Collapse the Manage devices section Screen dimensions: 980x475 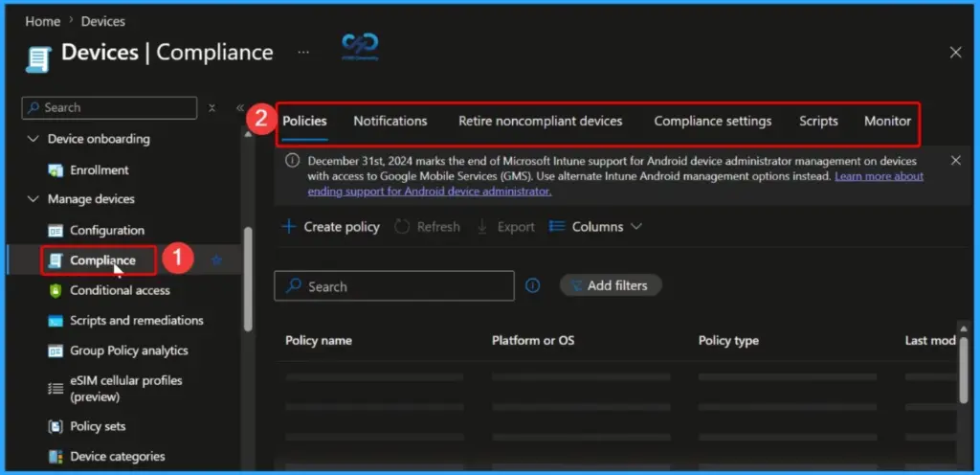tap(33, 199)
